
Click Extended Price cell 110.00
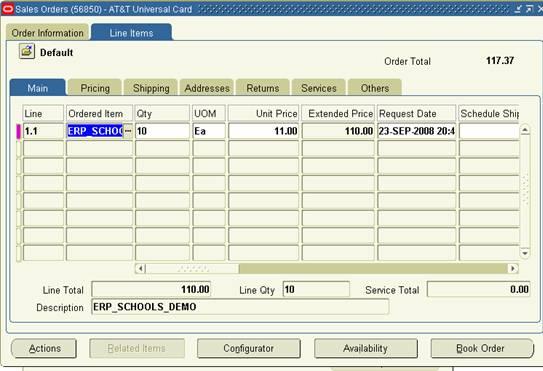pos(338,131)
